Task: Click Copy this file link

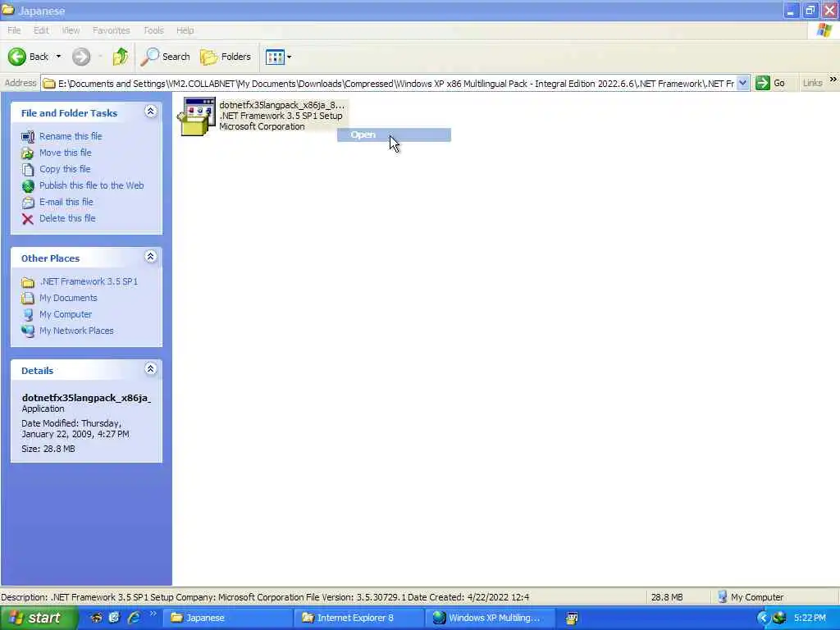Action: click(x=65, y=169)
